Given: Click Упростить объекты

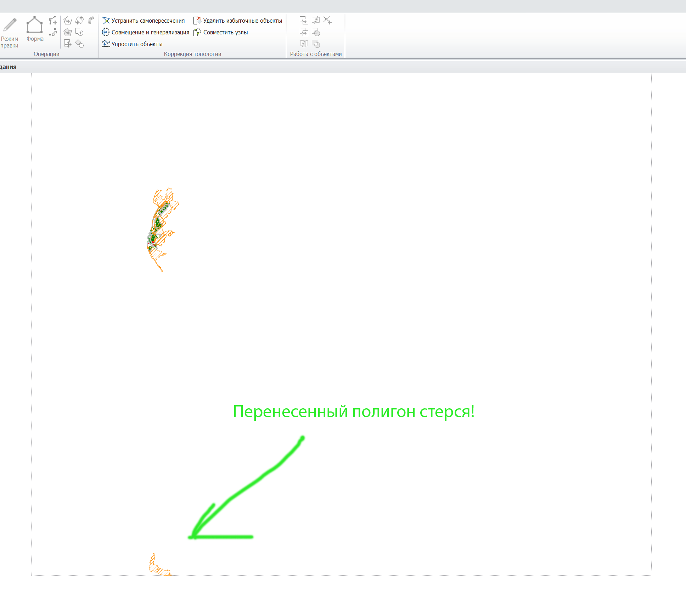Looking at the screenshot, I should point(132,44).
